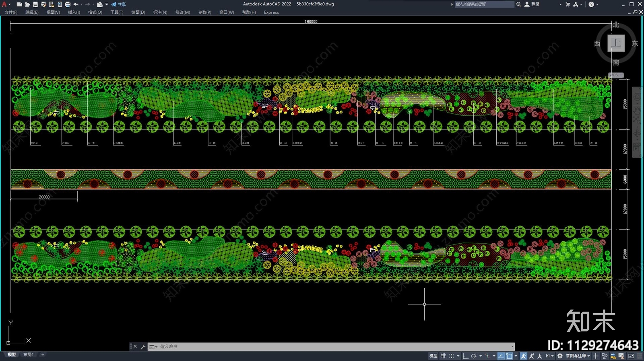The height and width of the screenshot is (361, 644).
Task: Toggle object snap tracking button
Action: (501, 356)
